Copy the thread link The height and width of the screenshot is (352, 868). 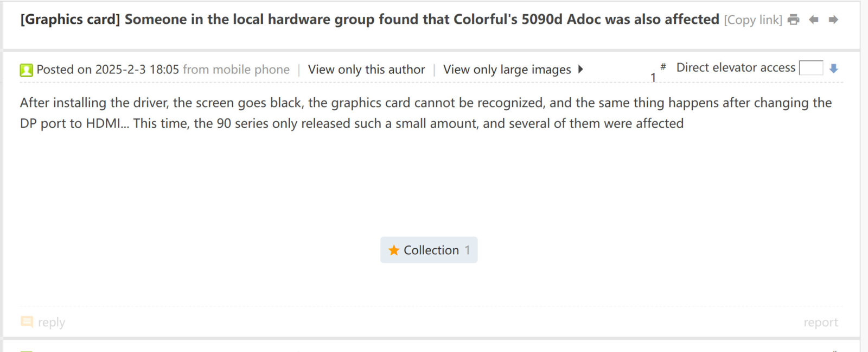[753, 20]
